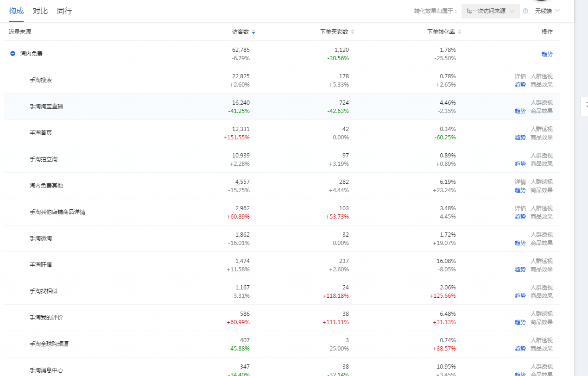The height and width of the screenshot is (376, 588).
Task: Select the 手淘拍立淘 source name
Action: tap(44, 159)
